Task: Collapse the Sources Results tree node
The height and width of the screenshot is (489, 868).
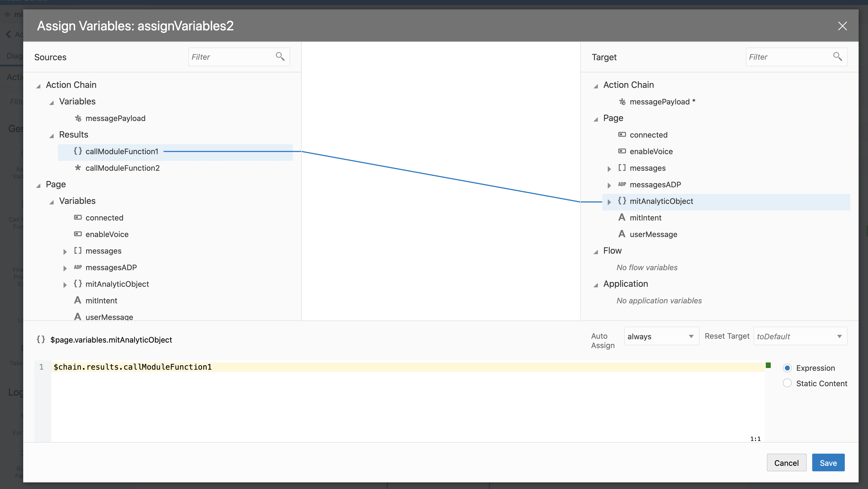Action: pyautogui.click(x=52, y=135)
